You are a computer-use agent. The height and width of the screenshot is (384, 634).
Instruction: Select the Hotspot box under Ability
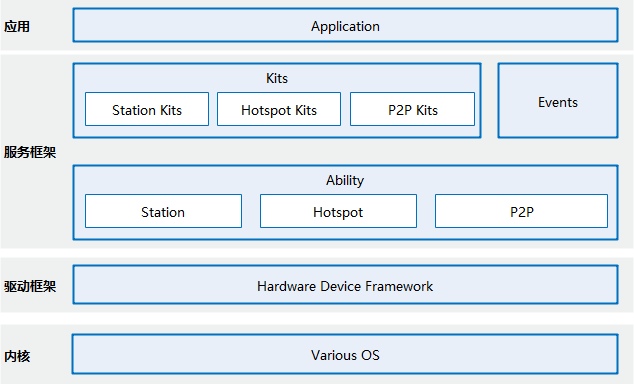[x=338, y=211]
